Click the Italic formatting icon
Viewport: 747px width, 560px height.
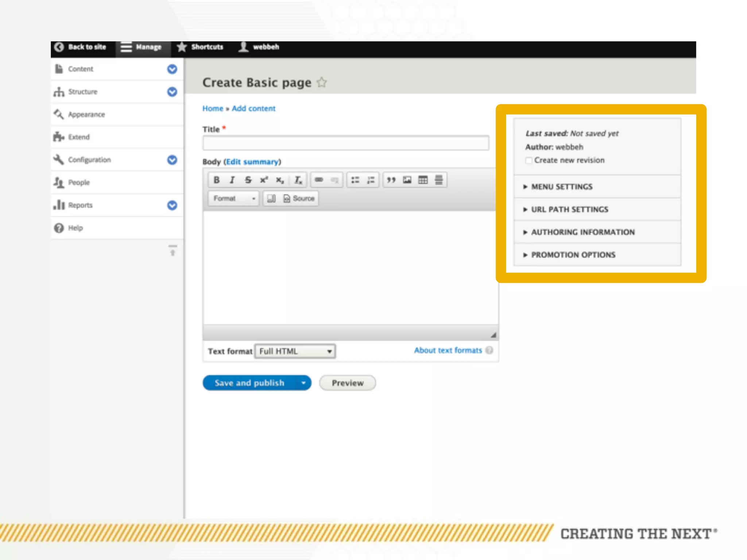coord(232,180)
